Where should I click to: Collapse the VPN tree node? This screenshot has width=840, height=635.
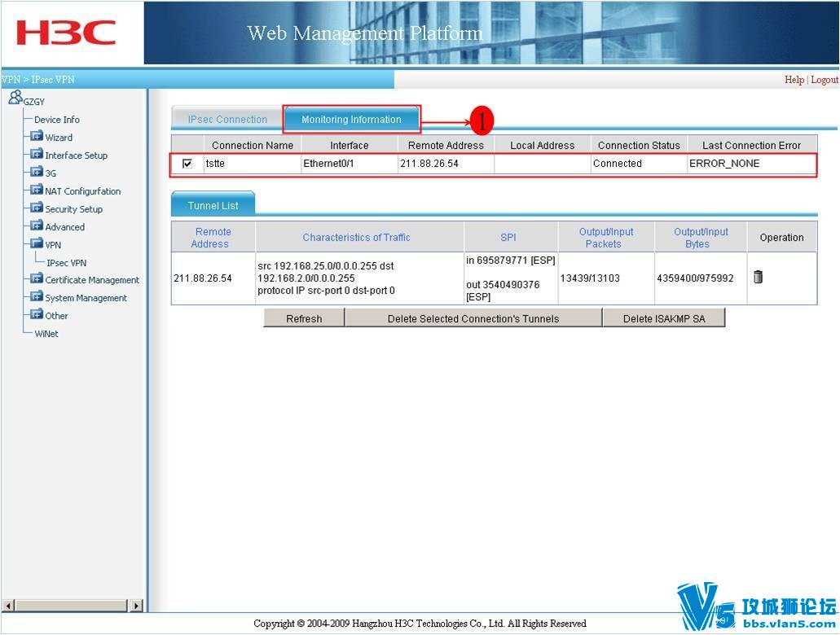click(x=36, y=243)
